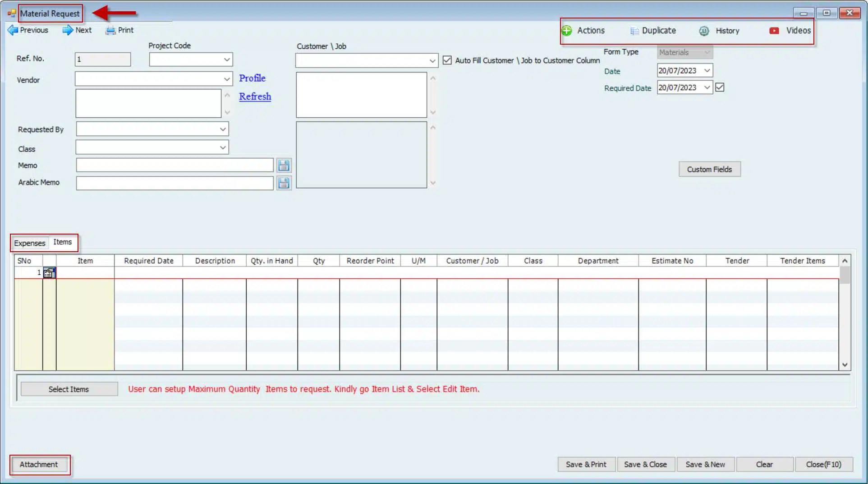Open the Date picker dropdown
Screen dimensions: 868x484
(707, 70)
